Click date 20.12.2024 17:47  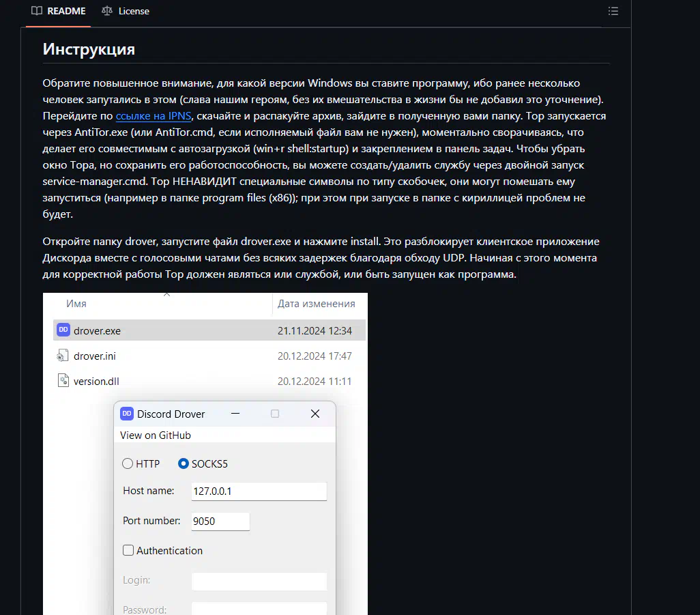[x=315, y=356]
